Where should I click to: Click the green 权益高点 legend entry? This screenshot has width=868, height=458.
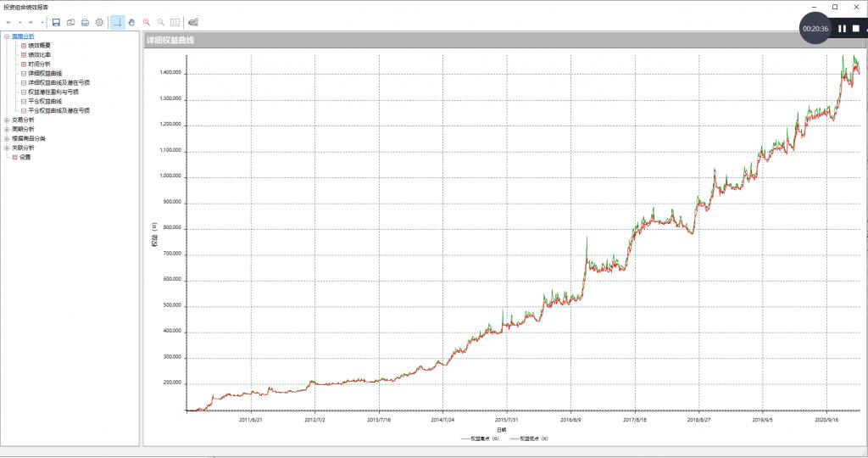click(480, 438)
